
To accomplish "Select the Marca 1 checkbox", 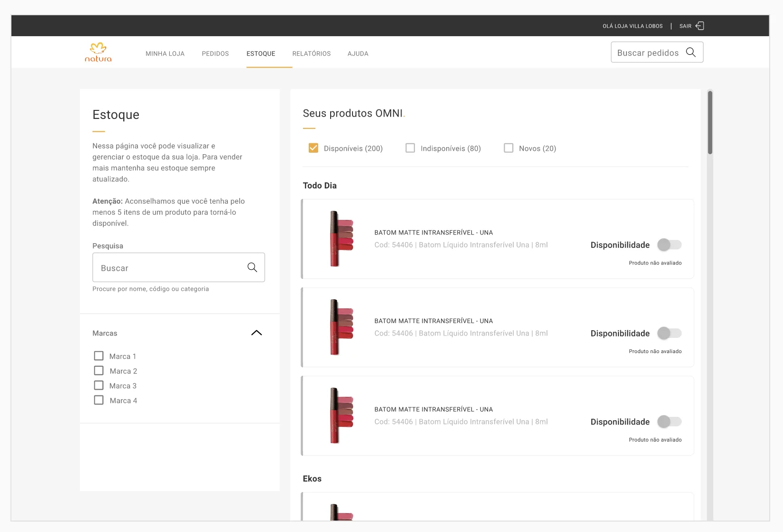I will 98,356.
